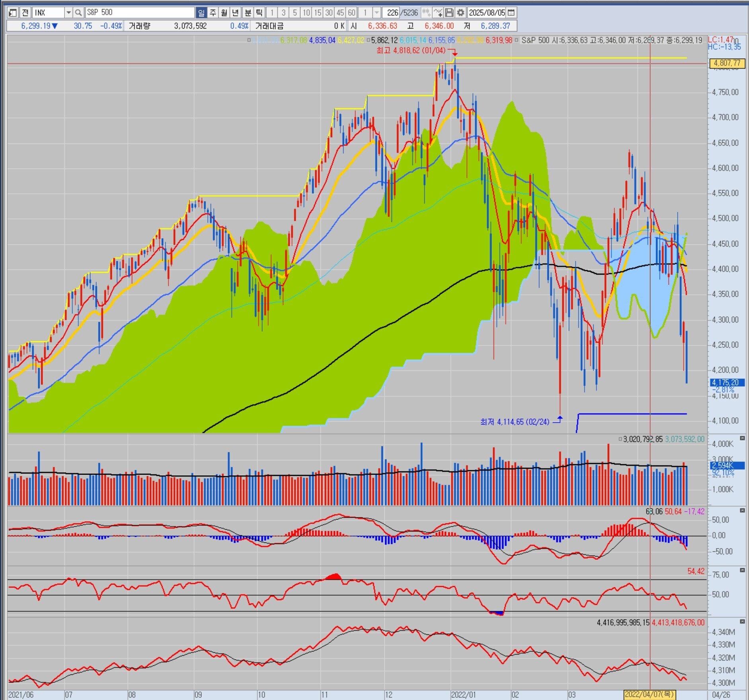This screenshot has height=700, width=749.
Task: Select yearly (년) chart period
Action: tap(236, 13)
